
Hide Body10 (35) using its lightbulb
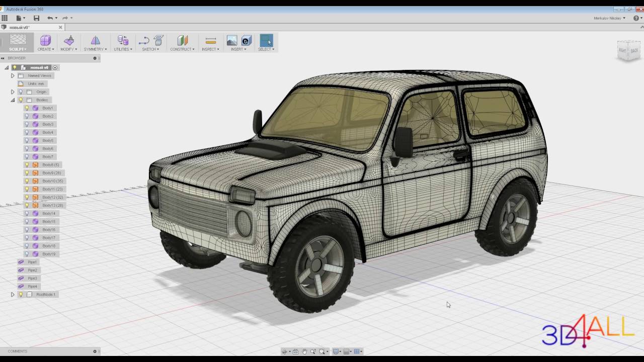pyautogui.click(x=27, y=181)
